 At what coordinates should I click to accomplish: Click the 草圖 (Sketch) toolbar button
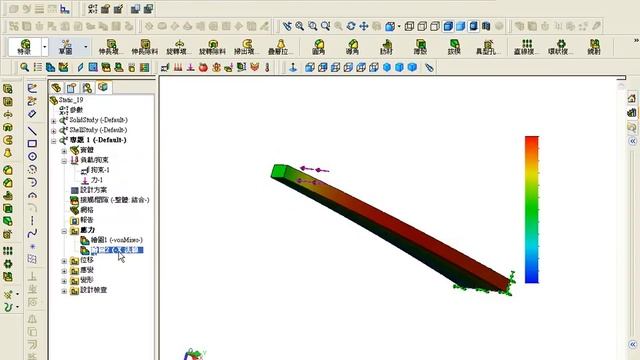tap(66, 47)
